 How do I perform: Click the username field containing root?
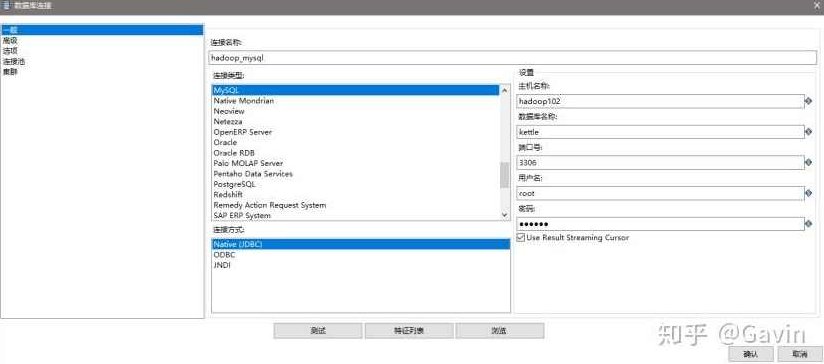660,193
